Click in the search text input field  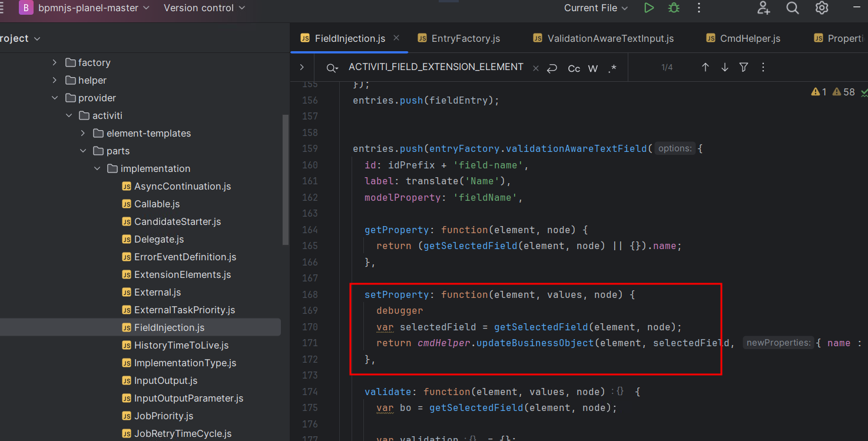436,67
